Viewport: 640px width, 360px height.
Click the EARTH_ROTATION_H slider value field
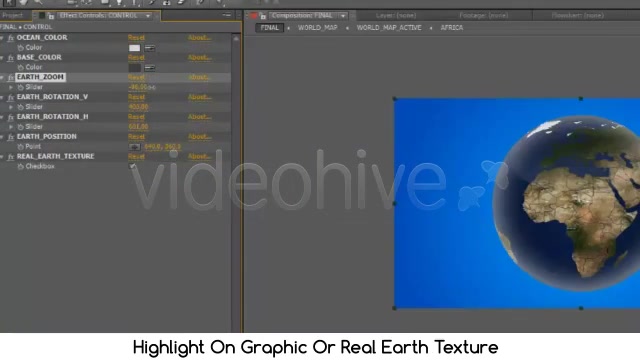click(x=138, y=127)
